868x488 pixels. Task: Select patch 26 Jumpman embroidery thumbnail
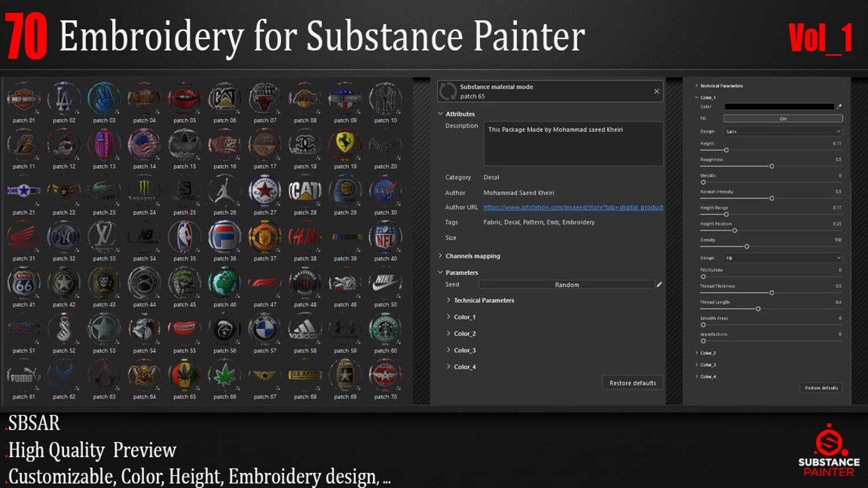click(225, 191)
